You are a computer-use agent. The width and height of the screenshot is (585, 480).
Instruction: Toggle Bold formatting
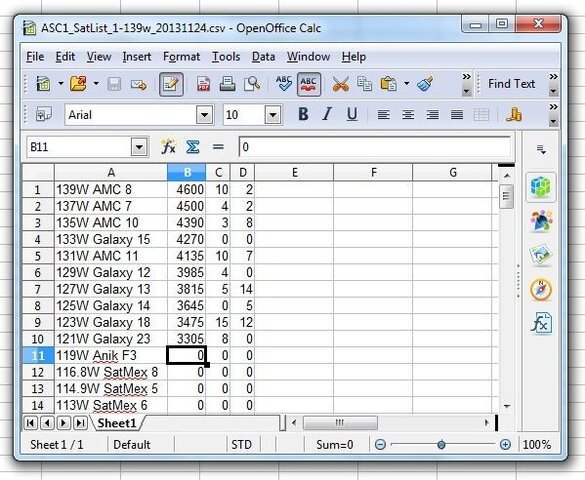(304, 114)
